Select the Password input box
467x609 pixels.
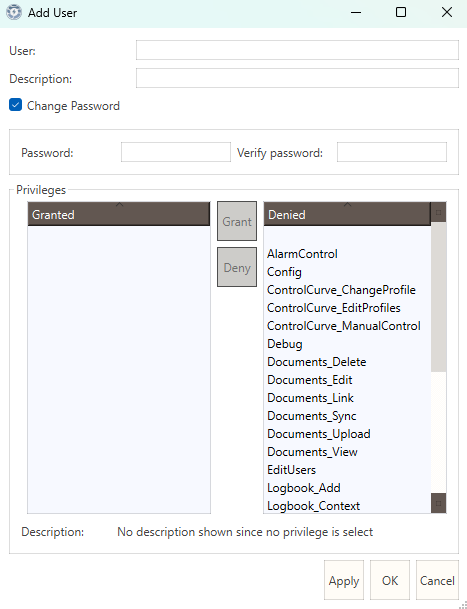(176, 152)
